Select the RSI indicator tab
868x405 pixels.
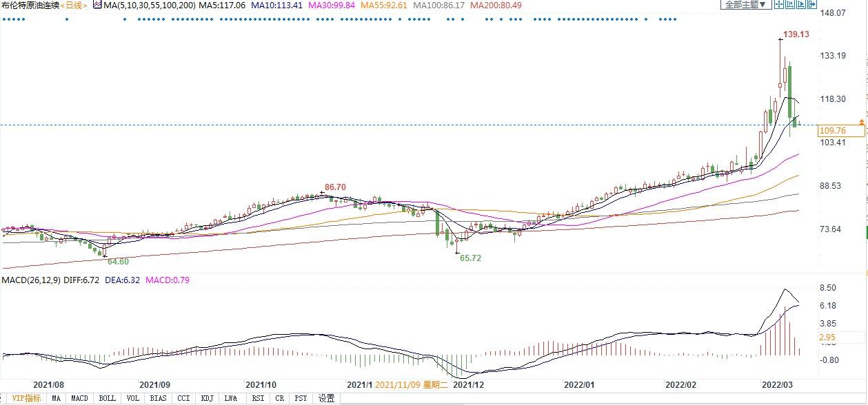point(258,398)
